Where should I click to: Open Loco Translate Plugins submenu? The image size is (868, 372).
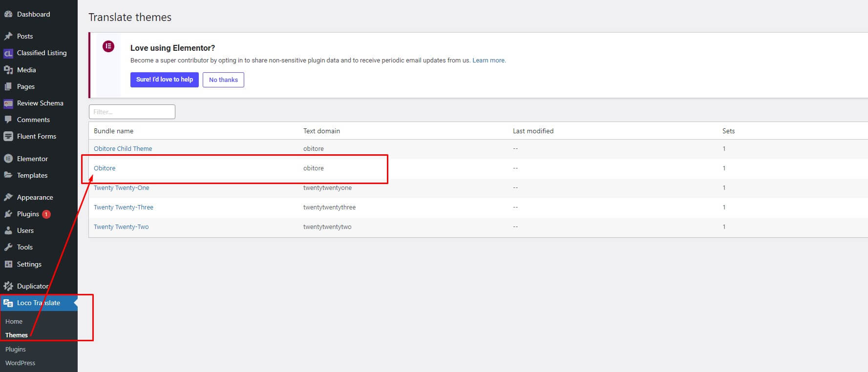pos(16,349)
